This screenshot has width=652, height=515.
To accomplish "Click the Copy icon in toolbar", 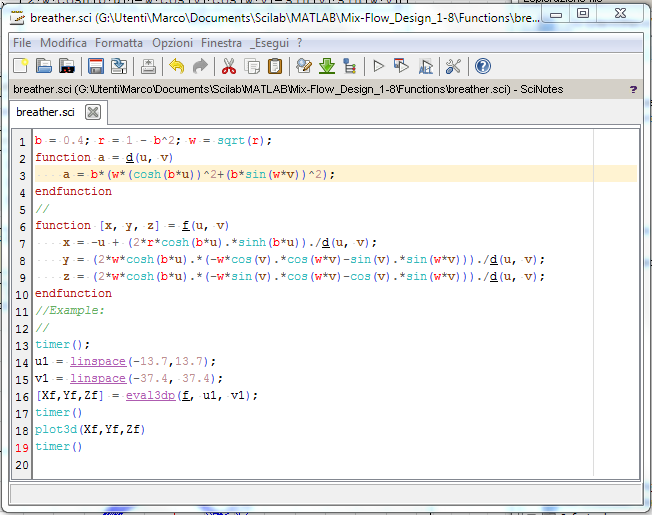I will click(x=251, y=66).
